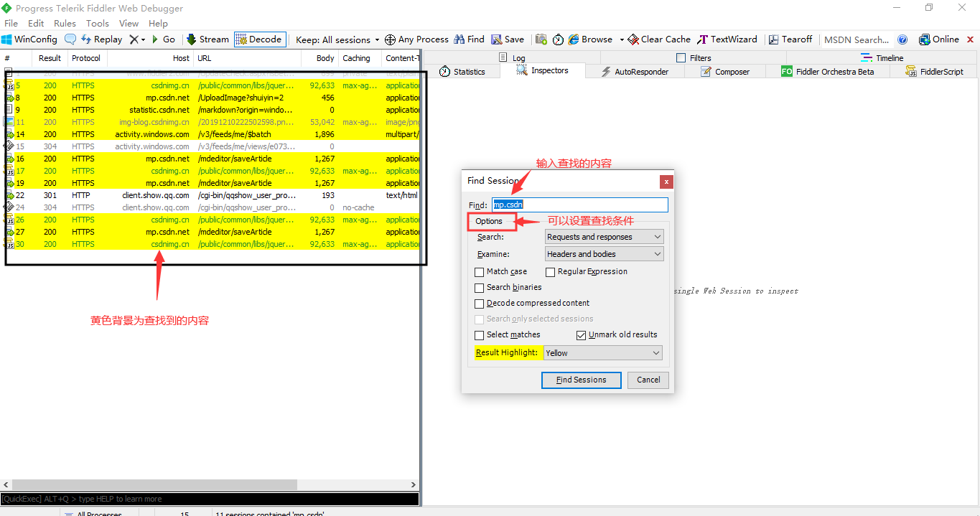Viewport: 980px width, 516px height.
Task: Open Find from the toolbar binoculars
Action: tap(469, 39)
